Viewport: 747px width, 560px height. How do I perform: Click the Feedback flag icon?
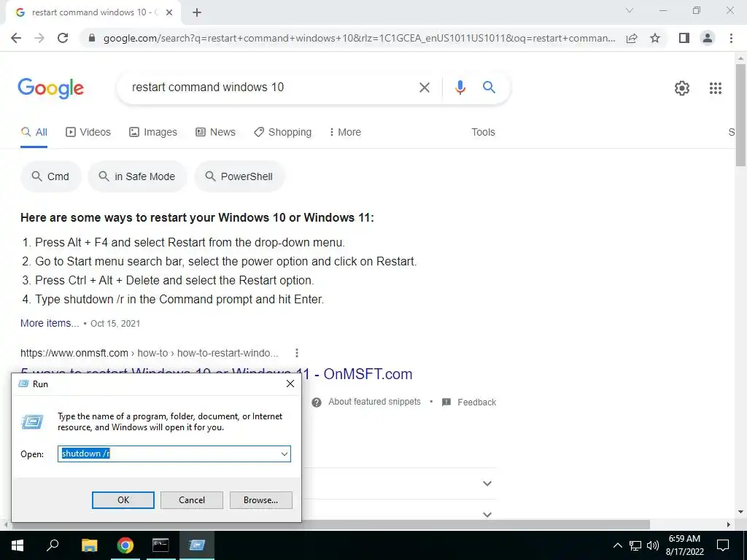pyautogui.click(x=446, y=402)
